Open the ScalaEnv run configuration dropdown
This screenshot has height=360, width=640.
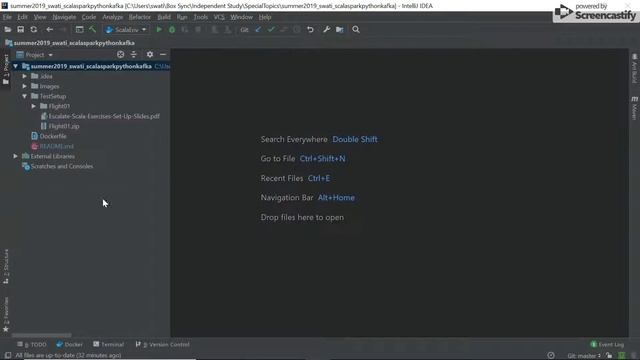[126, 30]
